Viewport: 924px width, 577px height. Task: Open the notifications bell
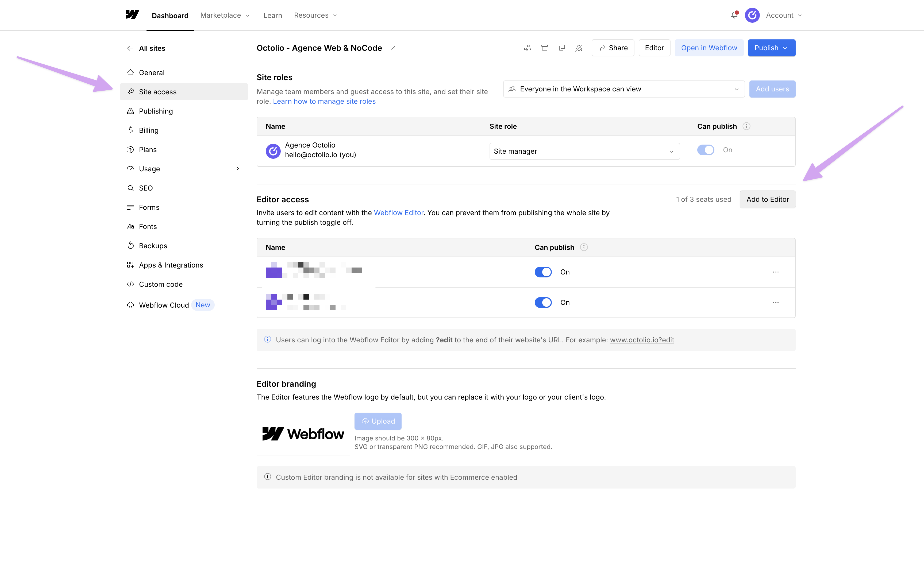click(734, 15)
